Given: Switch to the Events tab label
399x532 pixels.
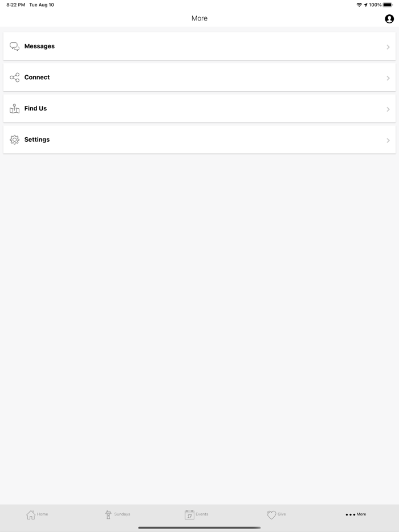Looking at the screenshot, I should 202,514.
